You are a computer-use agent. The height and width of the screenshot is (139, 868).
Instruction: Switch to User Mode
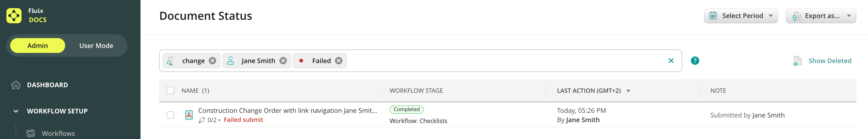click(x=96, y=45)
